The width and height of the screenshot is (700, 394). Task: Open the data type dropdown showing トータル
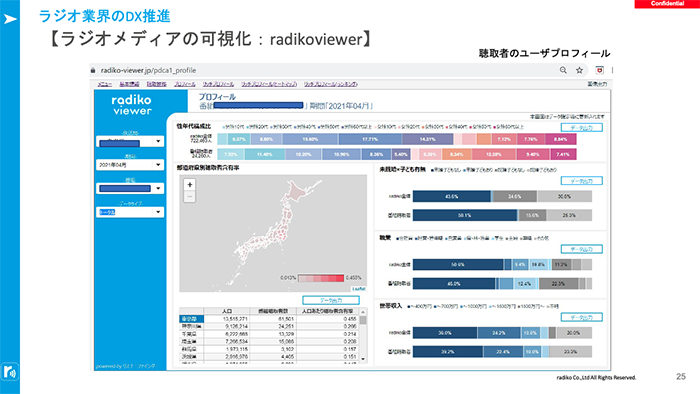click(x=130, y=212)
